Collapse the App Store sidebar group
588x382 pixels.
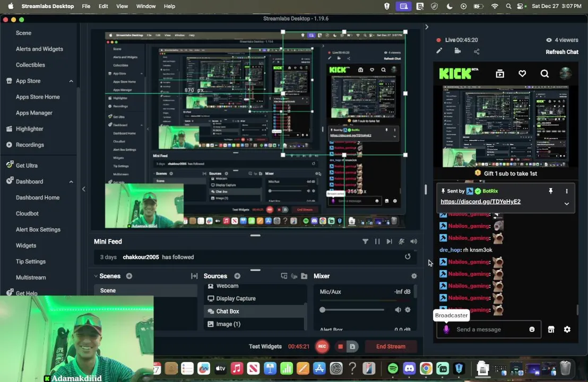coord(71,81)
